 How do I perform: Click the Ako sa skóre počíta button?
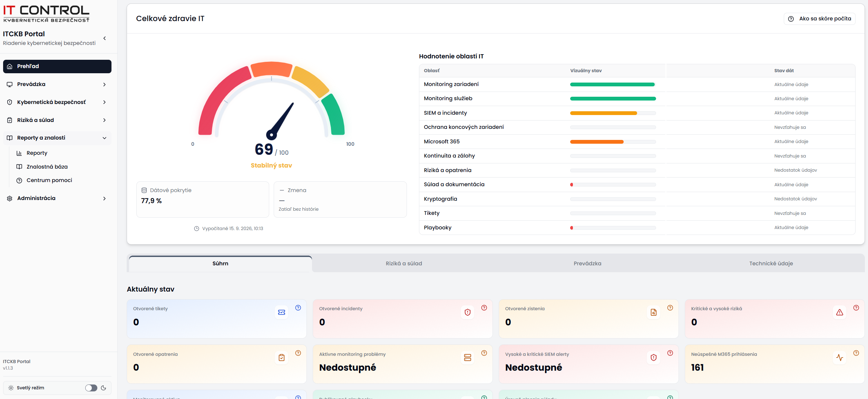(x=820, y=19)
